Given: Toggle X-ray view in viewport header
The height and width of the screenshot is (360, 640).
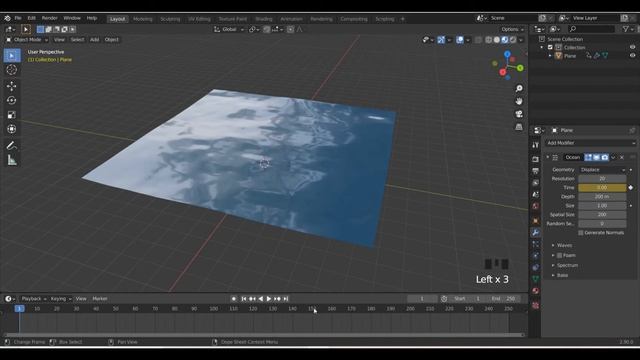Looking at the screenshot, I should point(478,40).
